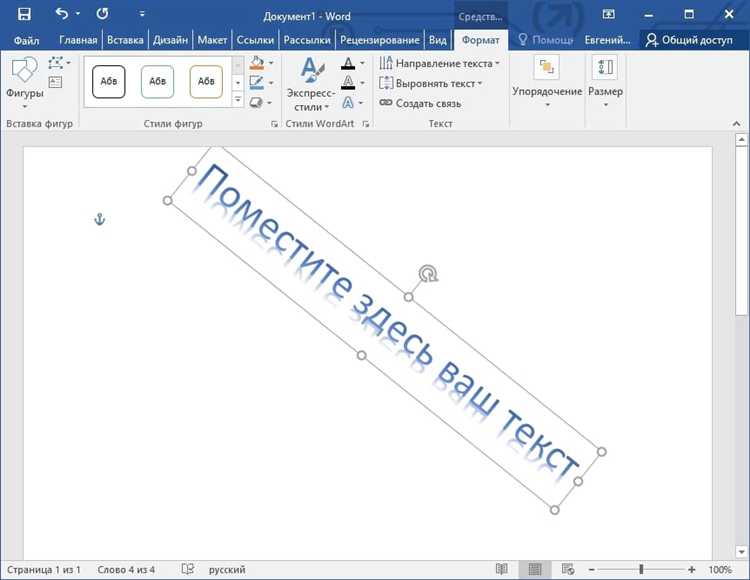Open the Text Outline dropdown arrow
Viewport: 750px width, 580px height.
click(362, 83)
